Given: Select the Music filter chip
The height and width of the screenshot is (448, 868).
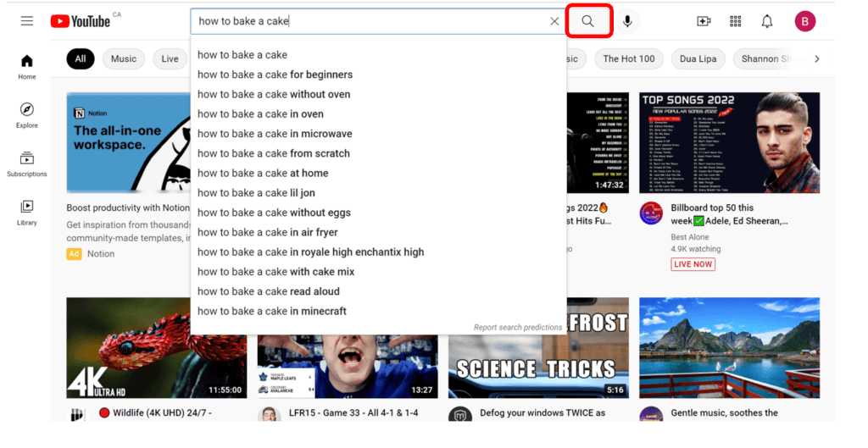Looking at the screenshot, I should pos(124,58).
